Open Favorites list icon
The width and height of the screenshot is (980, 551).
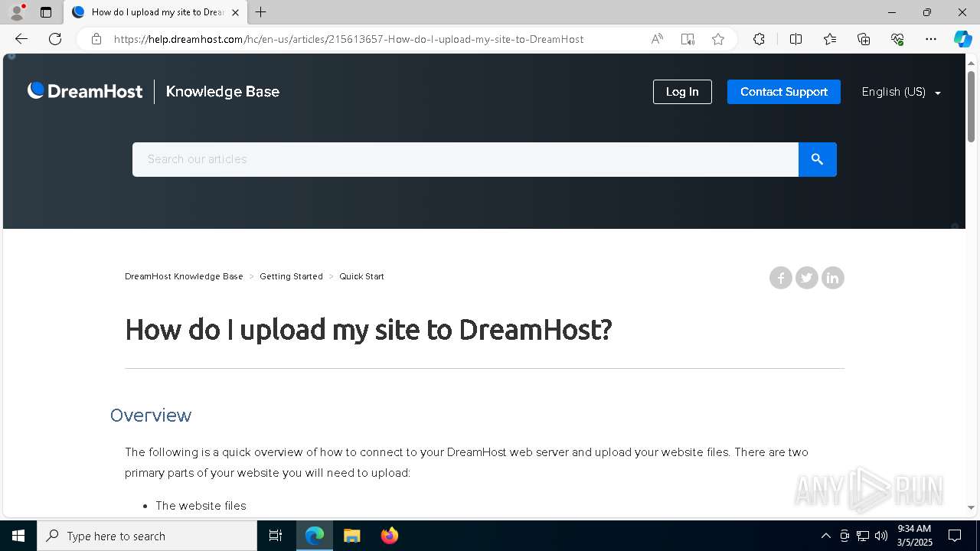(830, 39)
